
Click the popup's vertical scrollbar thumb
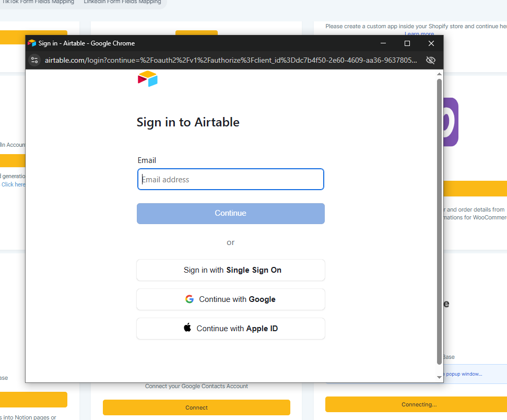tap(439, 221)
